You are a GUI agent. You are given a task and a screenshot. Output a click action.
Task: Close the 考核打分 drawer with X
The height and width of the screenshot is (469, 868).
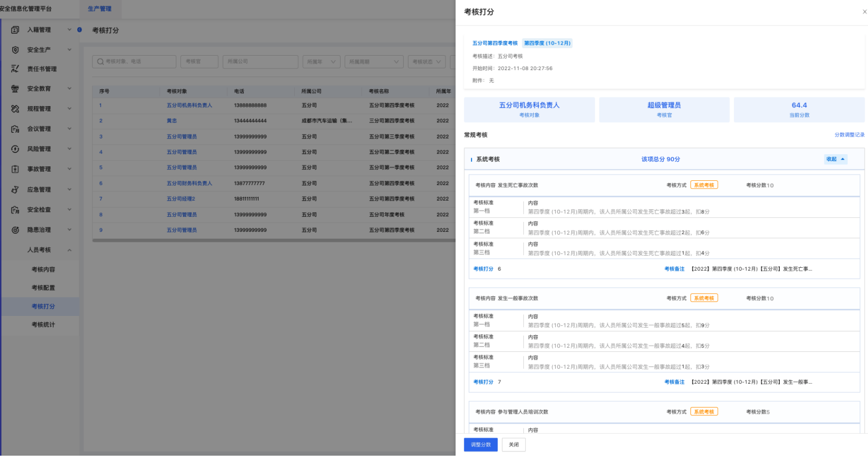tap(865, 12)
